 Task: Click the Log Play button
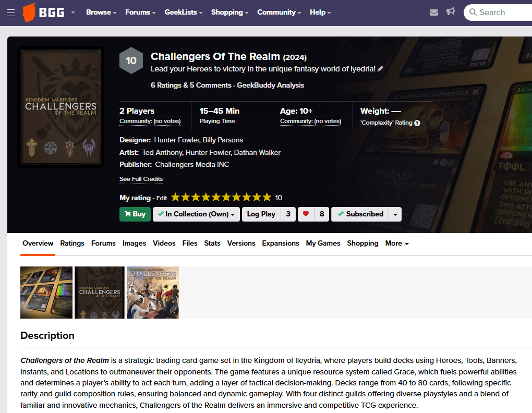pyautogui.click(x=261, y=214)
